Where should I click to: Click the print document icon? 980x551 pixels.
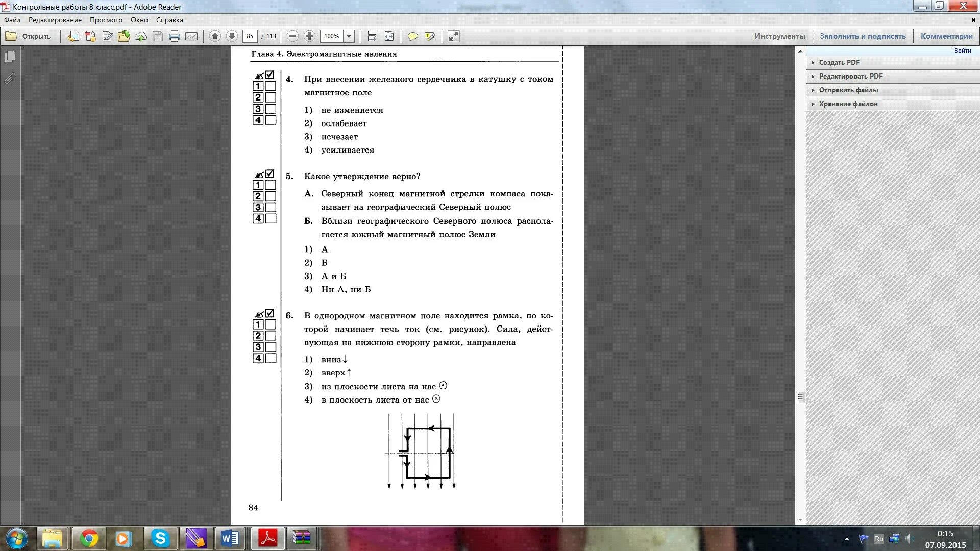pyautogui.click(x=175, y=36)
